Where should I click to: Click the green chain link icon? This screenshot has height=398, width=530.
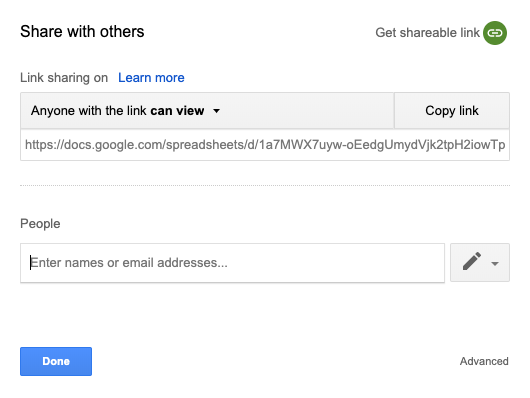click(495, 33)
